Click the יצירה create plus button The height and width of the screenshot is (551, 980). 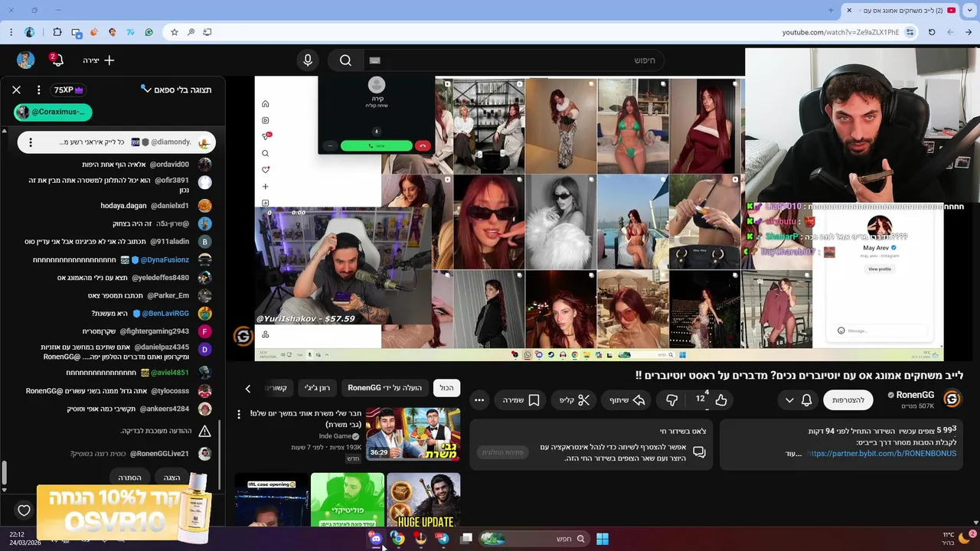tap(100, 60)
